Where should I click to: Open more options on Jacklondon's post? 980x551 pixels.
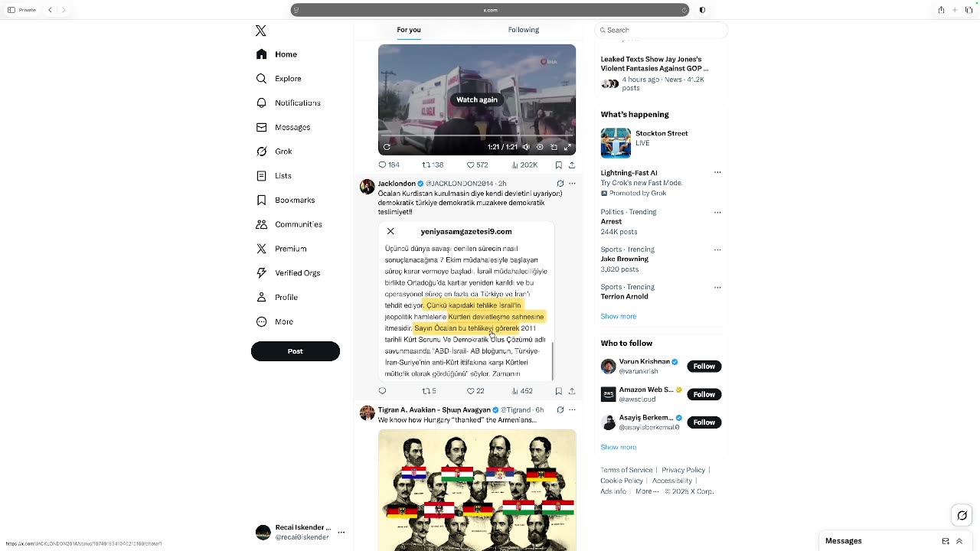click(572, 184)
